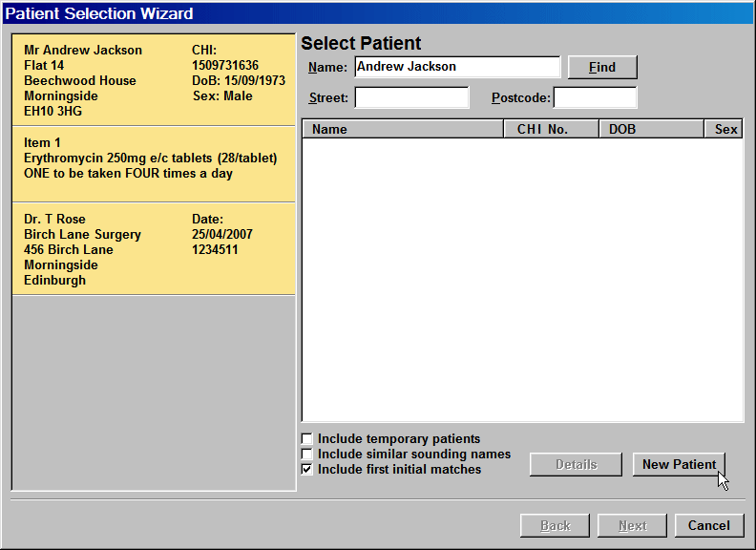Create a record with New Patient
The height and width of the screenshot is (550, 756).
tap(679, 465)
